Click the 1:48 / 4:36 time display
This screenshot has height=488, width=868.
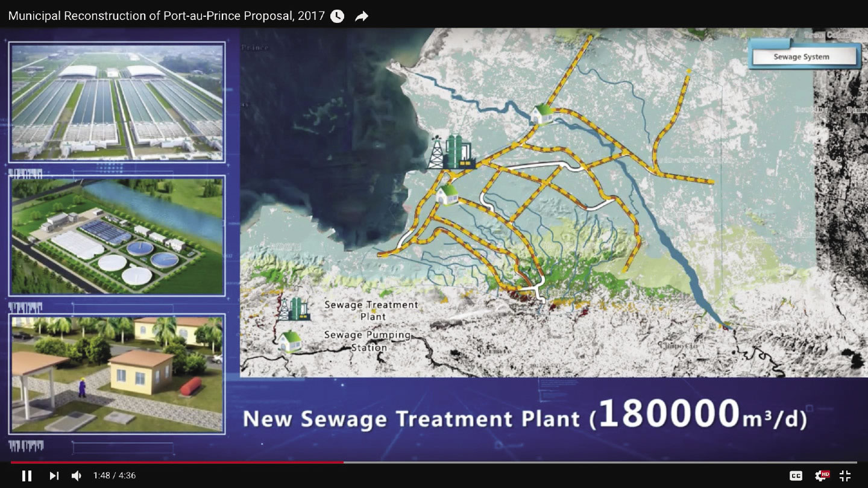pos(115,475)
